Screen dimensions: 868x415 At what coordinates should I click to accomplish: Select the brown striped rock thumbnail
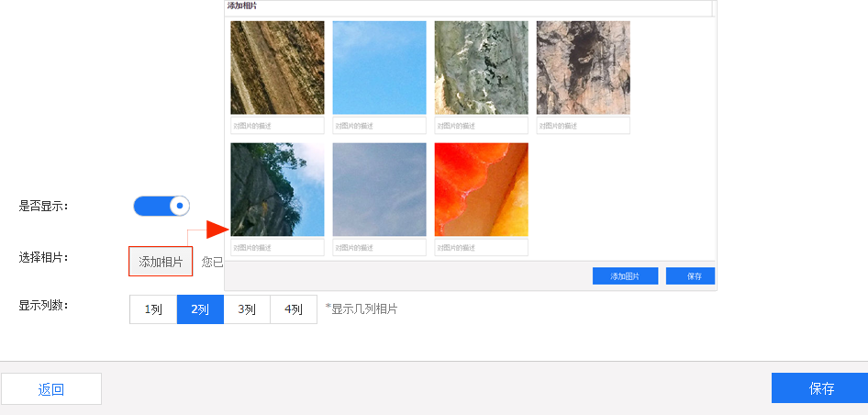[x=277, y=68]
